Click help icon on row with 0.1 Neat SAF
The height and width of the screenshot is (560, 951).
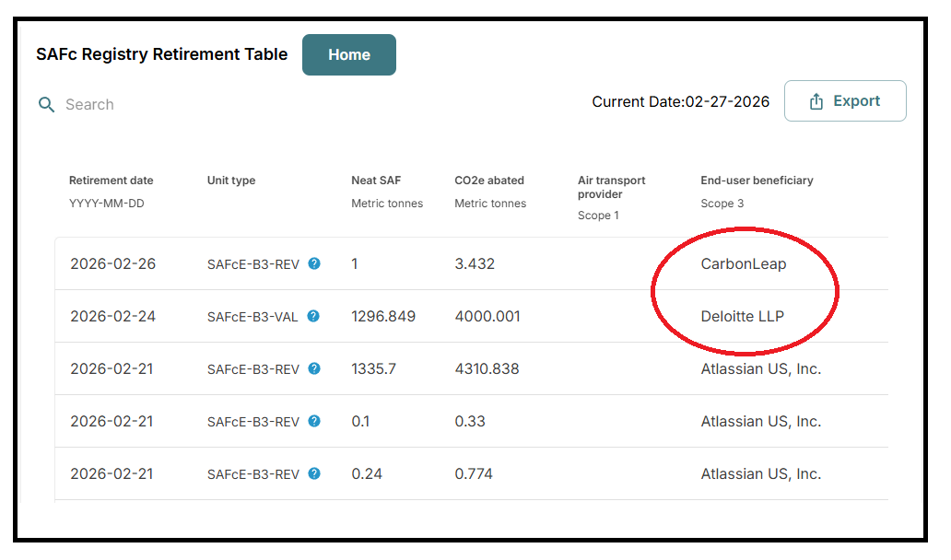[314, 421]
